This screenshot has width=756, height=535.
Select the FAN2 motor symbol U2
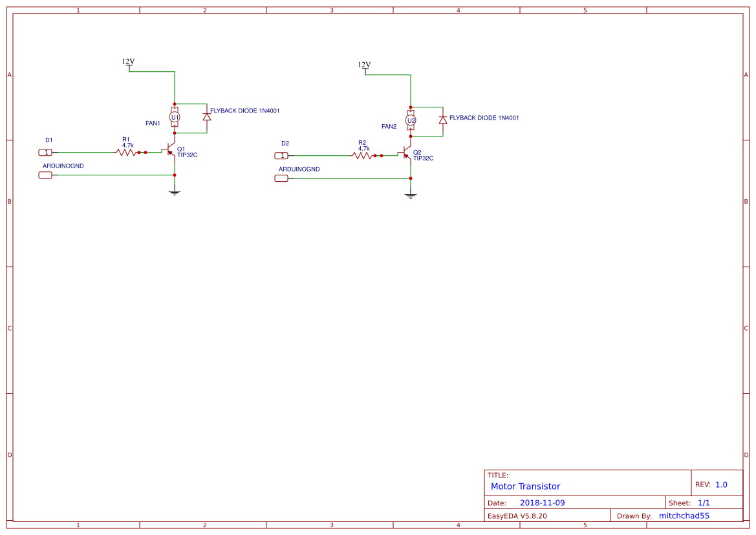(410, 120)
